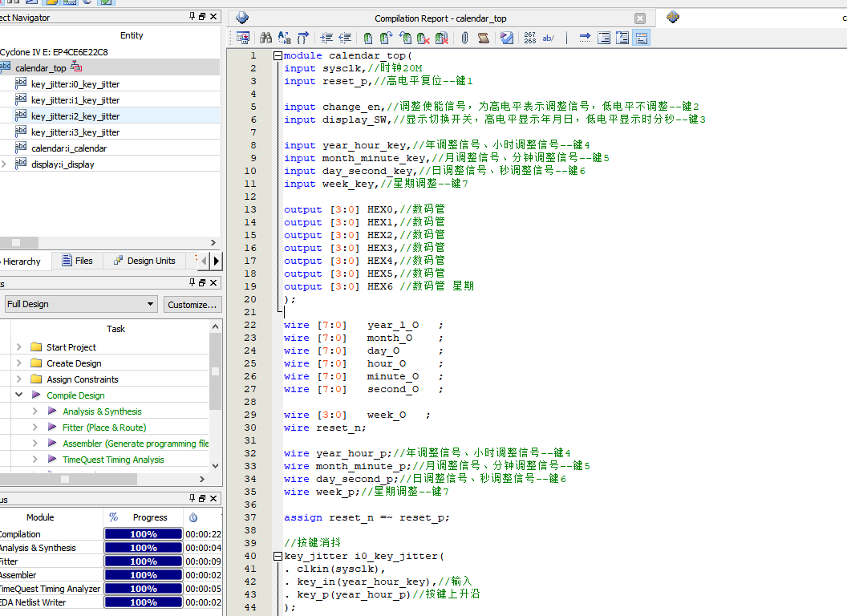Click the Entity column header
847x616 pixels.
click(132, 35)
